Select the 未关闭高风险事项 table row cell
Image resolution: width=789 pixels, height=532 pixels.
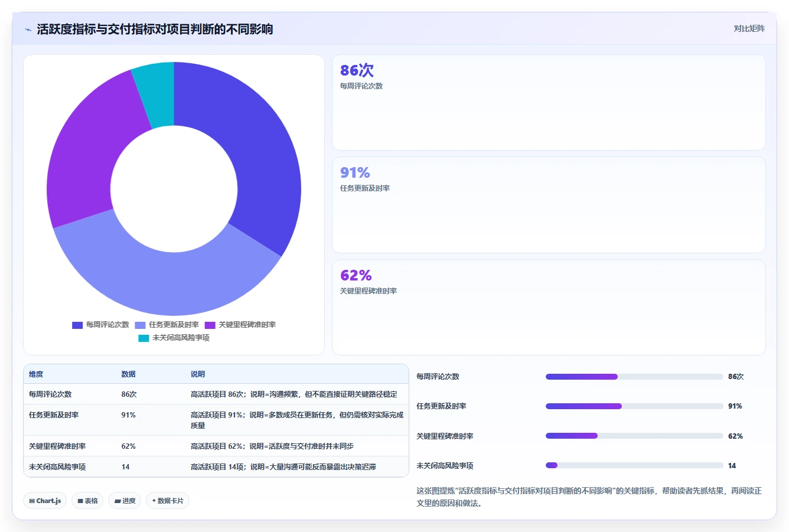(57, 467)
